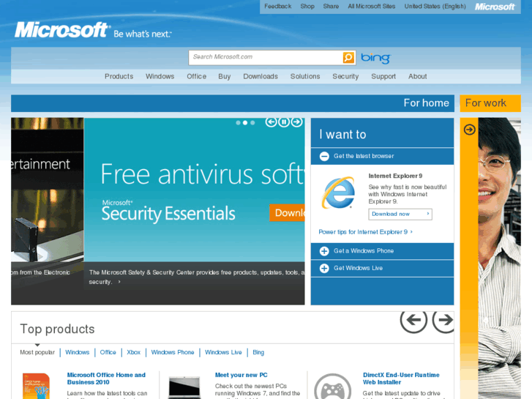The image size is (532, 399).
Task: Filter Top products by Bing
Action: point(258,352)
